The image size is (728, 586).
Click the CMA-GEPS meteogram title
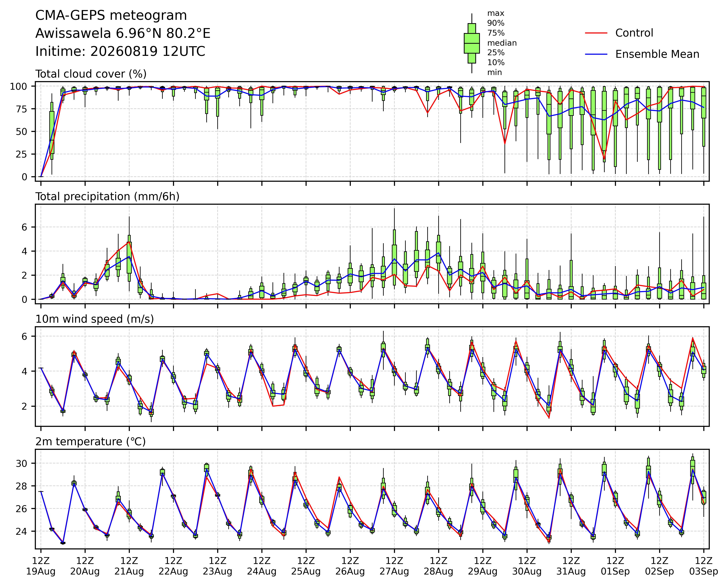111,15
